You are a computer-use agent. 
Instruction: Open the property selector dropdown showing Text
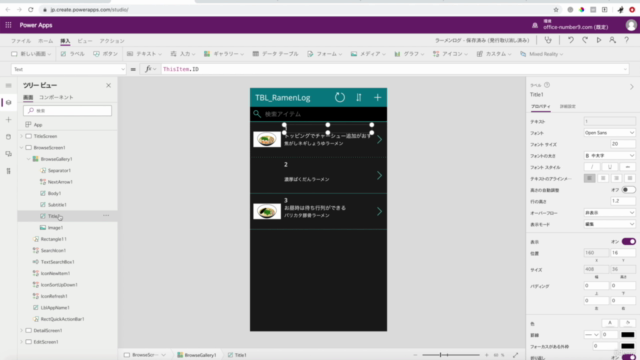[x=69, y=69]
